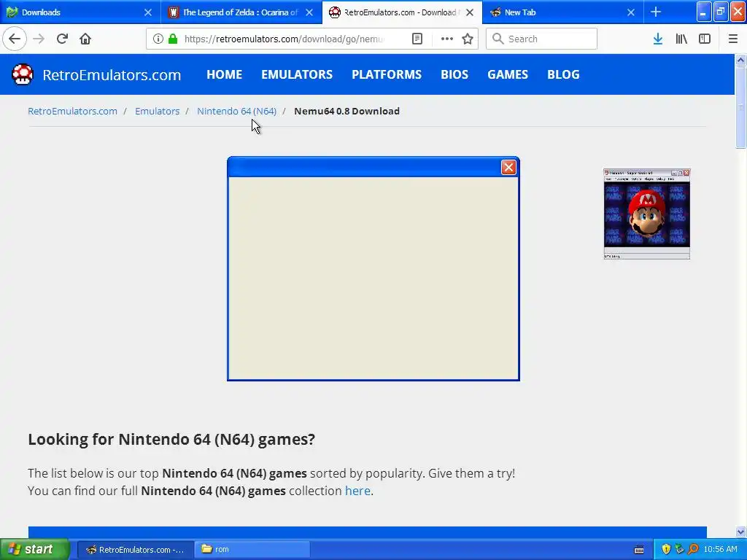Go back to the previous page

[15, 39]
